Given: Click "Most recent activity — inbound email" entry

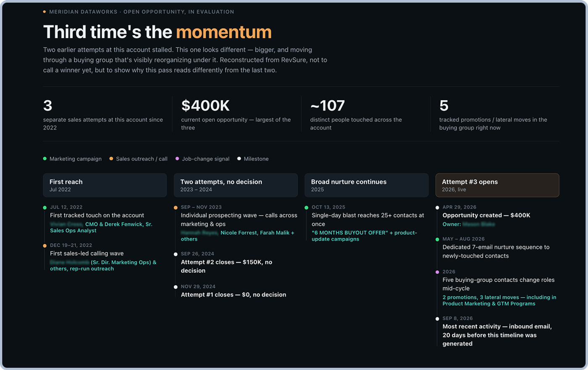Looking at the screenshot, I should point(497,335).
